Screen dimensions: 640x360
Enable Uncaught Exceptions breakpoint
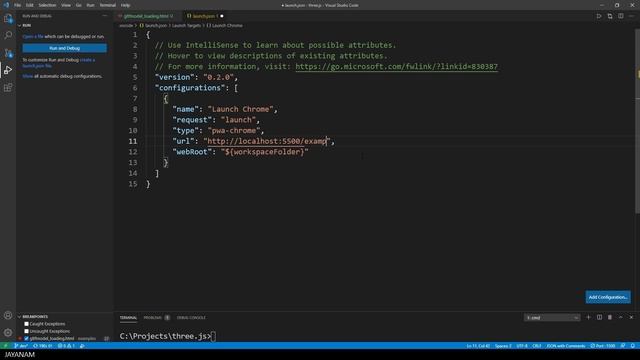pyautogui.click(x=27, y=331)
